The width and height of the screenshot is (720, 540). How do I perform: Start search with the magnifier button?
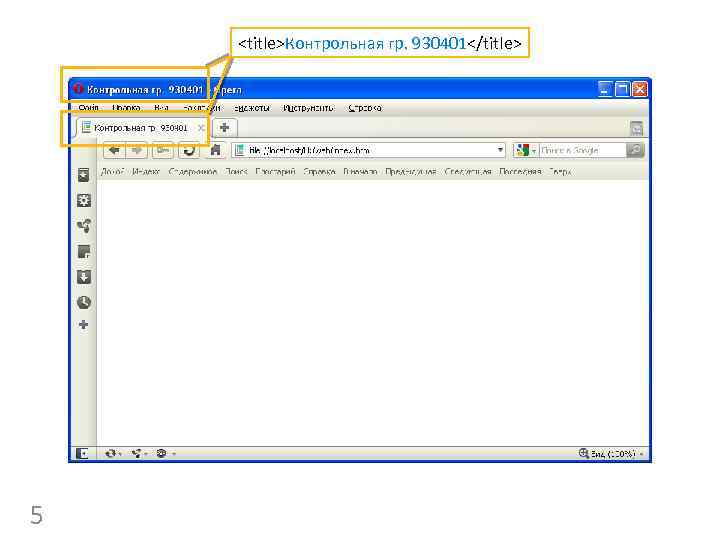click(635, 150)
